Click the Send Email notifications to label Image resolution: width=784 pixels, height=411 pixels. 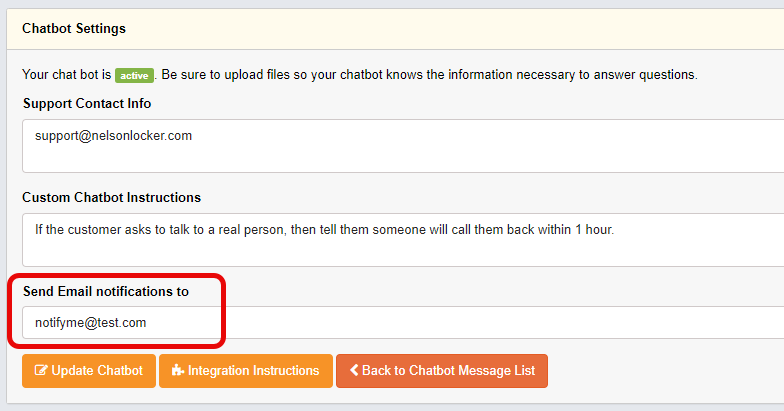point(105,291)
